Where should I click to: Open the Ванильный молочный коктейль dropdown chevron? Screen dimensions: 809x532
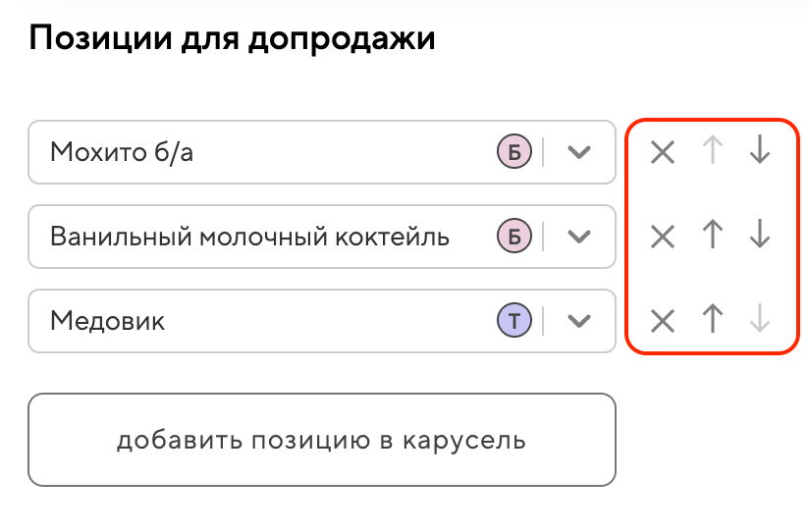point(580,237)
